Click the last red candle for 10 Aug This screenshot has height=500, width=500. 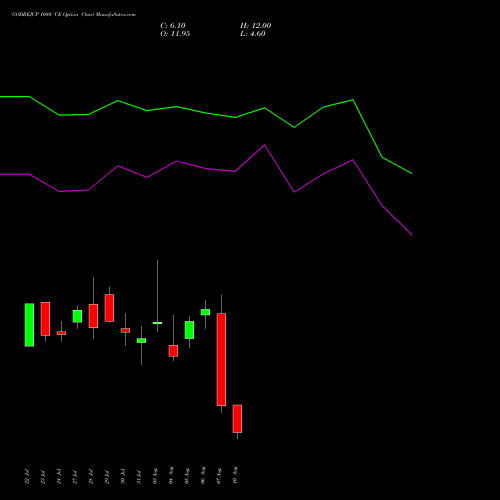[237, 419]
